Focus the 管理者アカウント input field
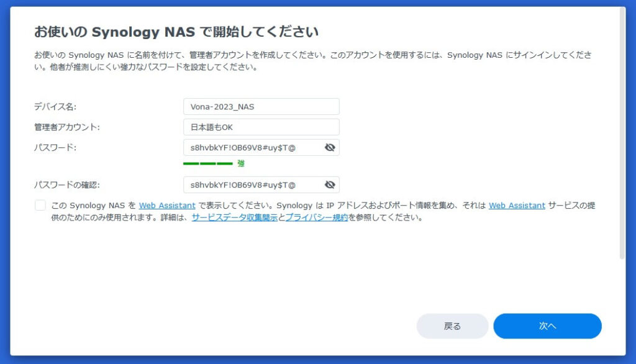 (261, 127)
